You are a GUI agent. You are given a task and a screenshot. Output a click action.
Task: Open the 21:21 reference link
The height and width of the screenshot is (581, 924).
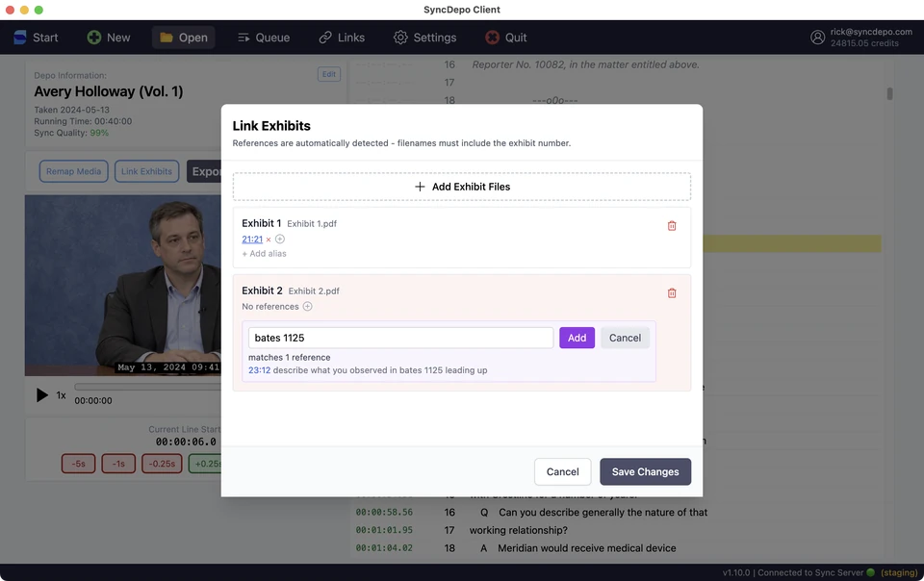pos(252,239)
